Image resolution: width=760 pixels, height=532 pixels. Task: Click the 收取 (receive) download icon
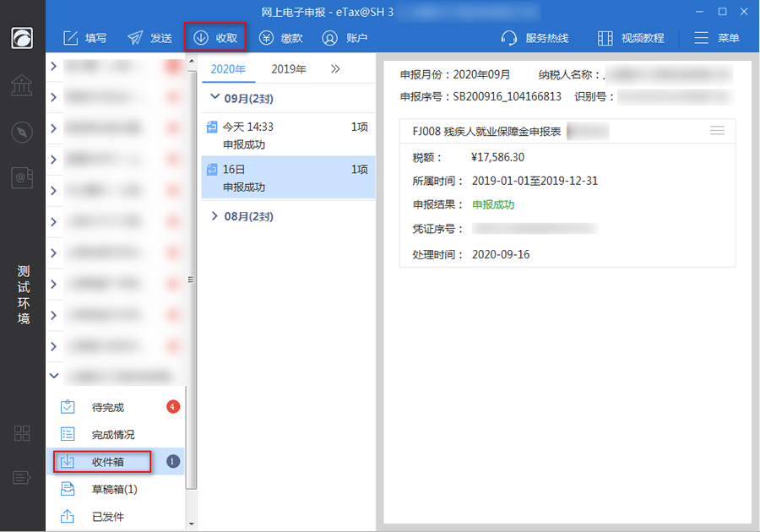(201, 38)
